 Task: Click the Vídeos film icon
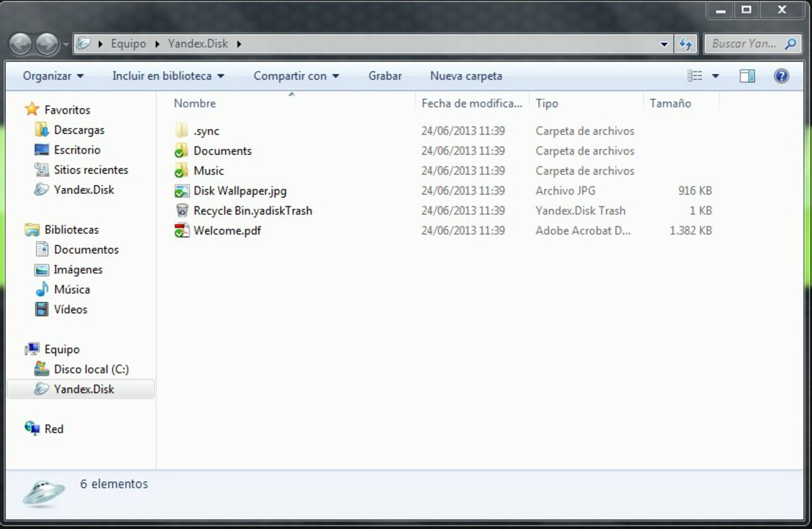(x=42, y=309)
